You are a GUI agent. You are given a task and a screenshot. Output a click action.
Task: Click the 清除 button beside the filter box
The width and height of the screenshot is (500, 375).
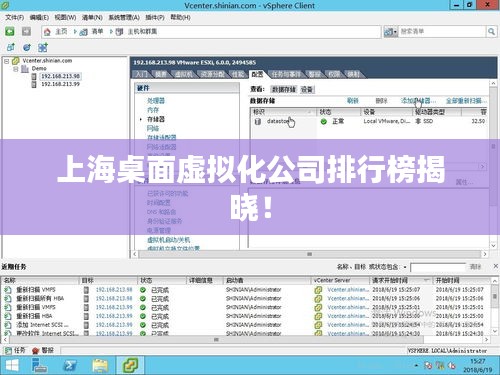pos(475,267)
